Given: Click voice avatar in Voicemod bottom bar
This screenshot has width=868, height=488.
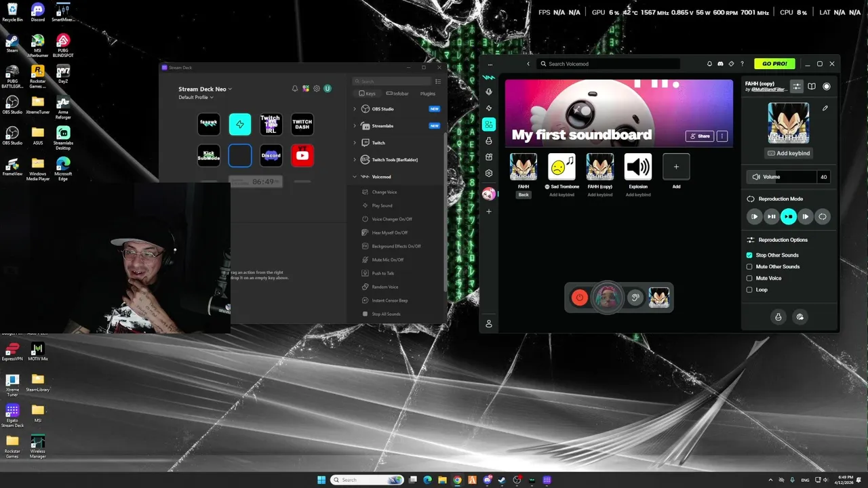Looking at the screenshot, I should (x=607, y=298).
